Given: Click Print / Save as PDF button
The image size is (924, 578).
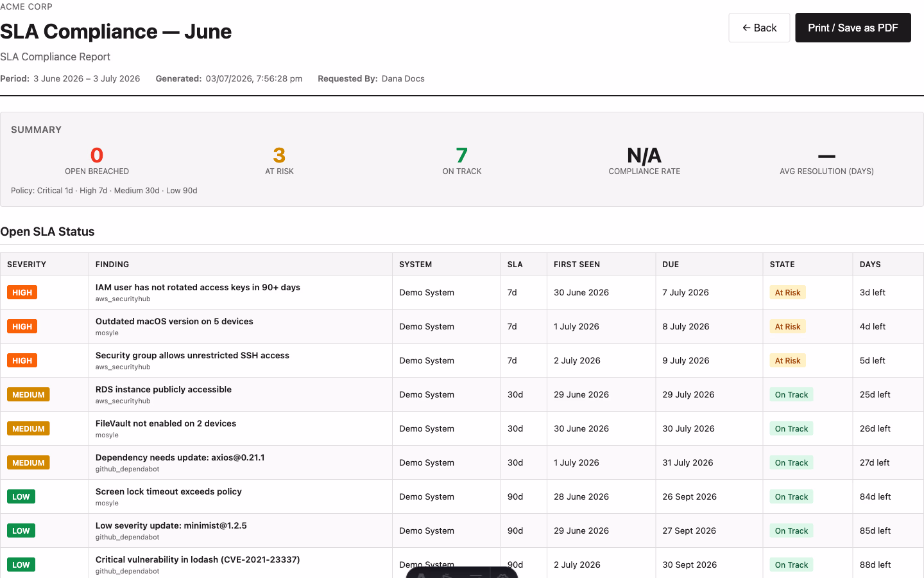Looking at the screenshot, I should point(853,28).
